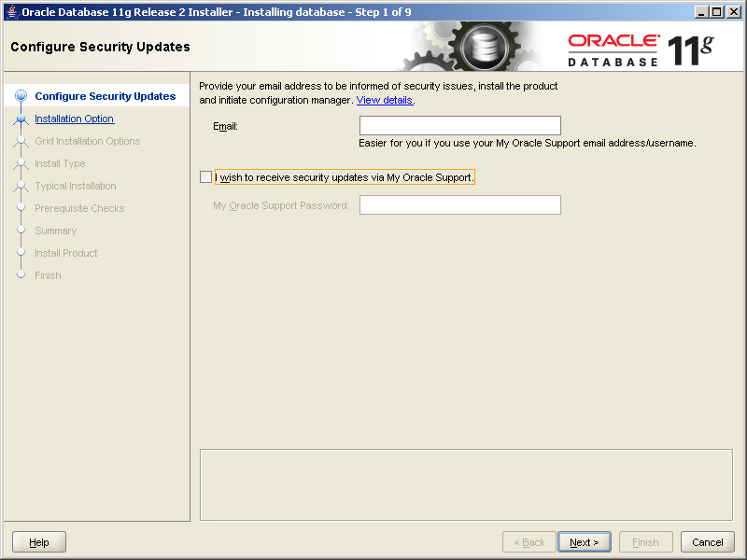This screenshot has width=747, height=560.
Task: Click the Finish button
Action: tap(645, 542)
